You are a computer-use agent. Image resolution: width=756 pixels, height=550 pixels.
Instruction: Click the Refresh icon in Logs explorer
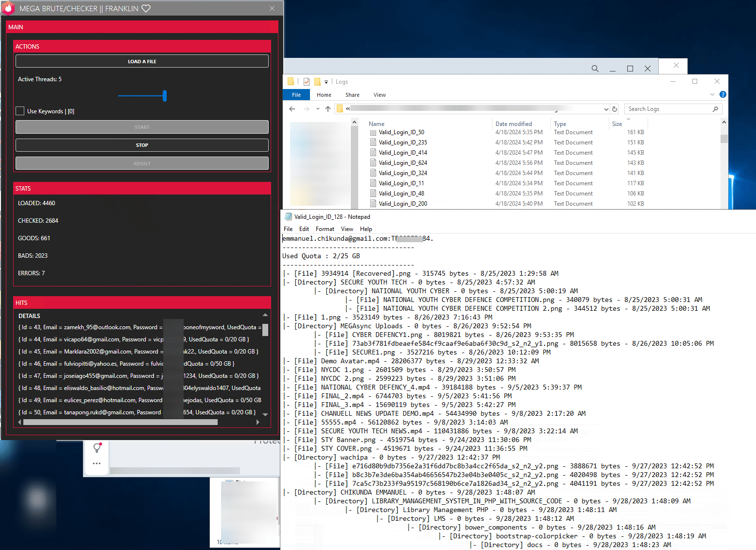coord(615,109)
